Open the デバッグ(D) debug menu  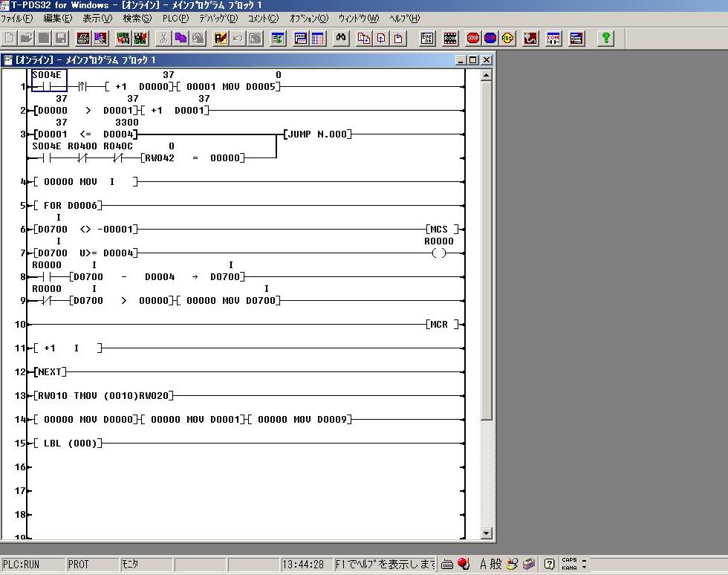[218, 18]
